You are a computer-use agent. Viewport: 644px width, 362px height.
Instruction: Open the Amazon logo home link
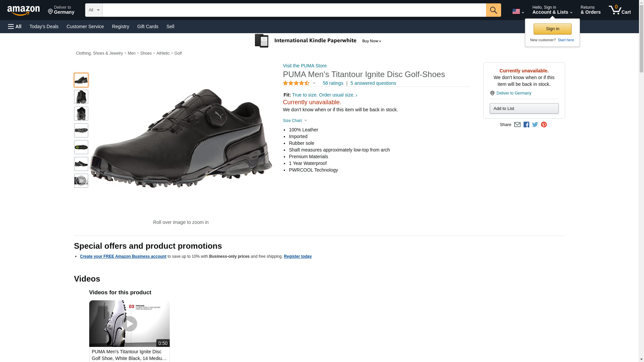coord(23,10)
